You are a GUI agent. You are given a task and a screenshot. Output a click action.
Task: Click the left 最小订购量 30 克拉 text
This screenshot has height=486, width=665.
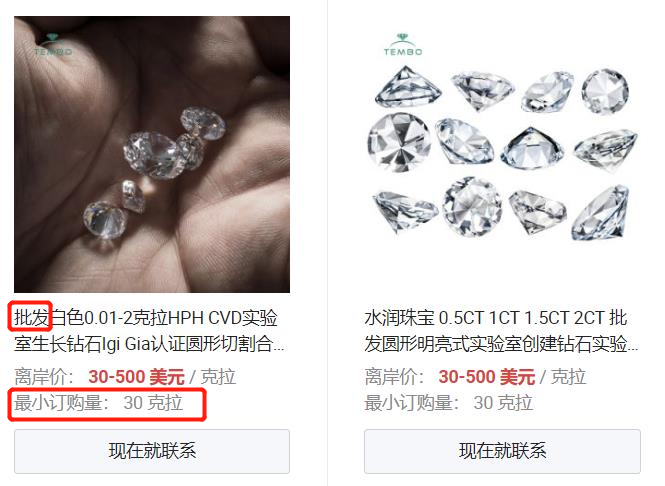tap(98, 403)
